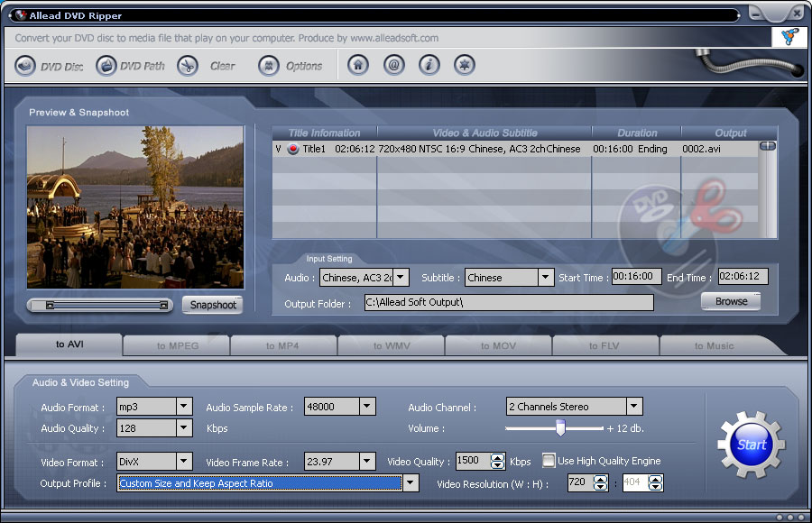Click the Options label
The height and width of the screenshot is (523, 812).
point(304,67)
